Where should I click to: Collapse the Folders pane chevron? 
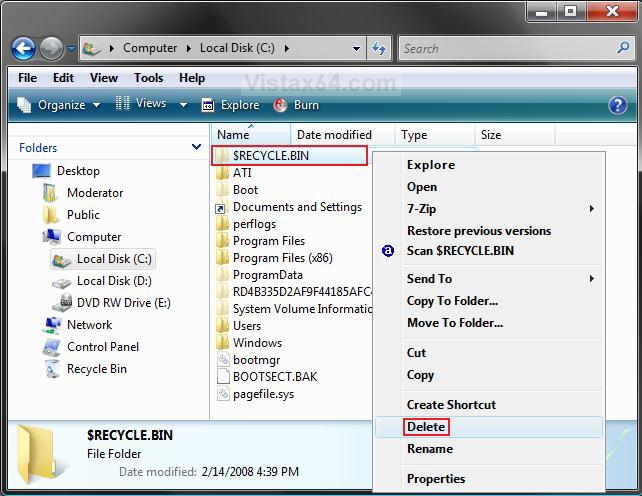197,147
